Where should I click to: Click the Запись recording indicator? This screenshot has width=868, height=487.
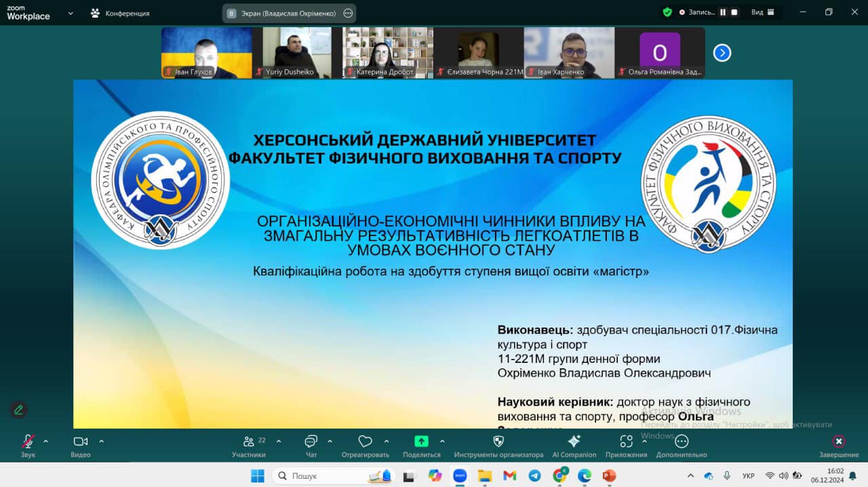(696, 12)
